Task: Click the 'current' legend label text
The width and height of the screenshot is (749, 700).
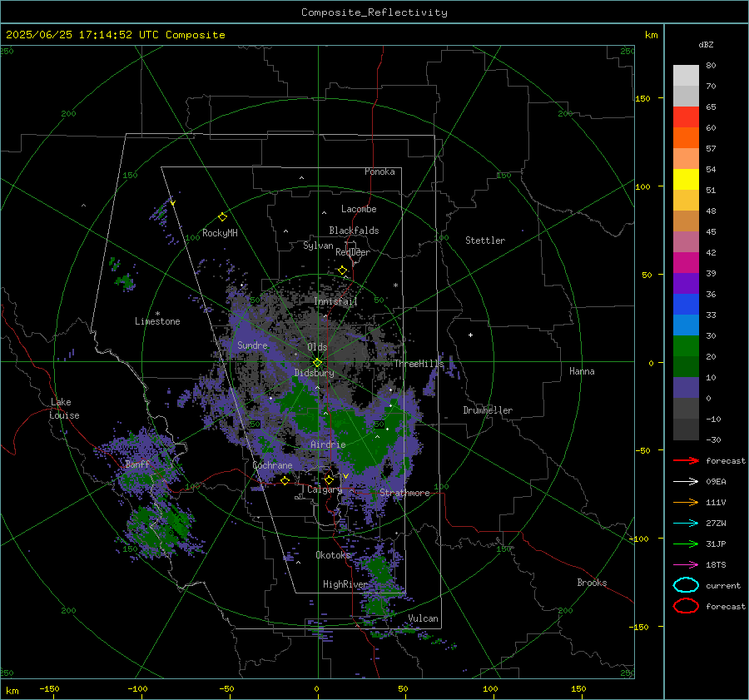Action: 723,585
